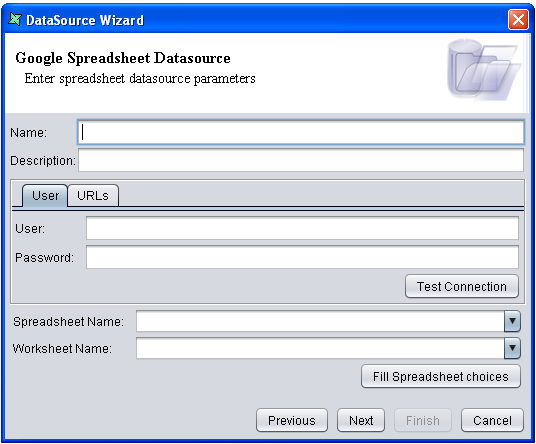Screen dimensions: 536x444
Task: Test the connection
Action: [x=462, y=286]
